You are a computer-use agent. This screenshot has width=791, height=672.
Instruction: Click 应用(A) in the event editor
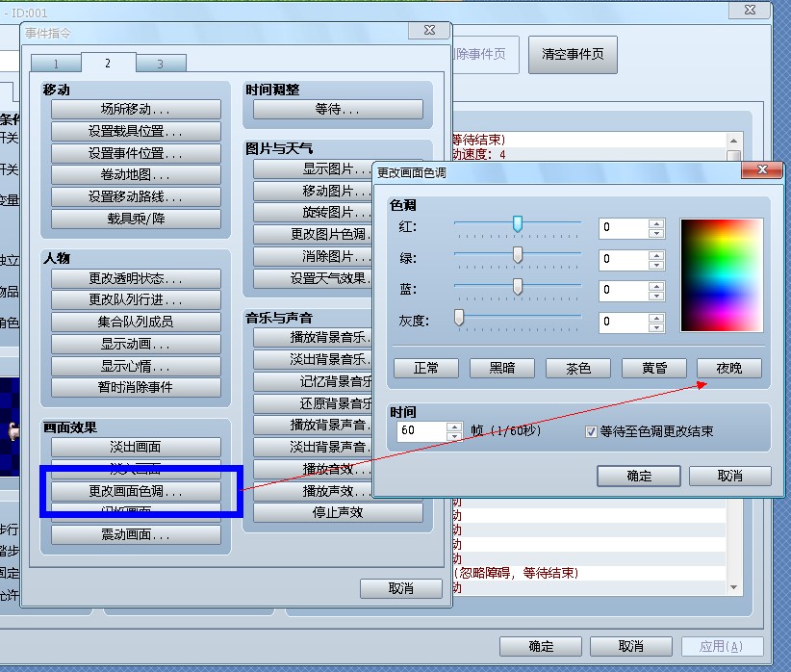pos(722,646)
